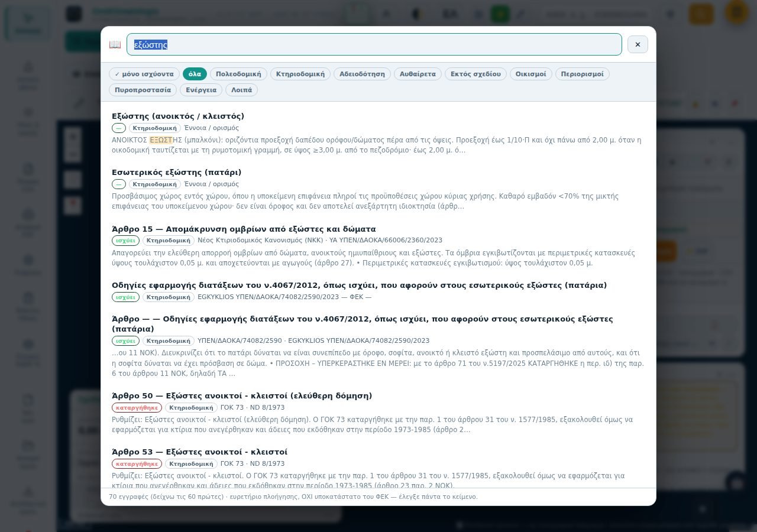Focus the search field containing "εξώστης"
Screen dimensions: 757x532
(x=374, y=44)
